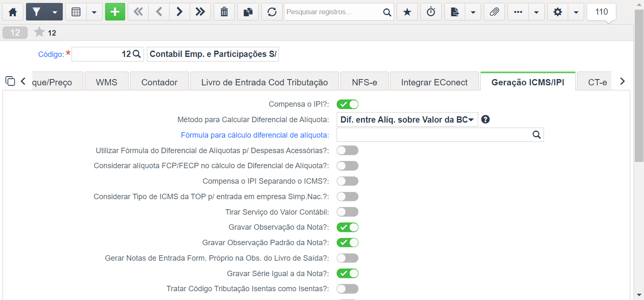Viewport: 644px width, 300px height.
Task: Show help for Método Diferencial de Alíquota
Action: [485, 119]
